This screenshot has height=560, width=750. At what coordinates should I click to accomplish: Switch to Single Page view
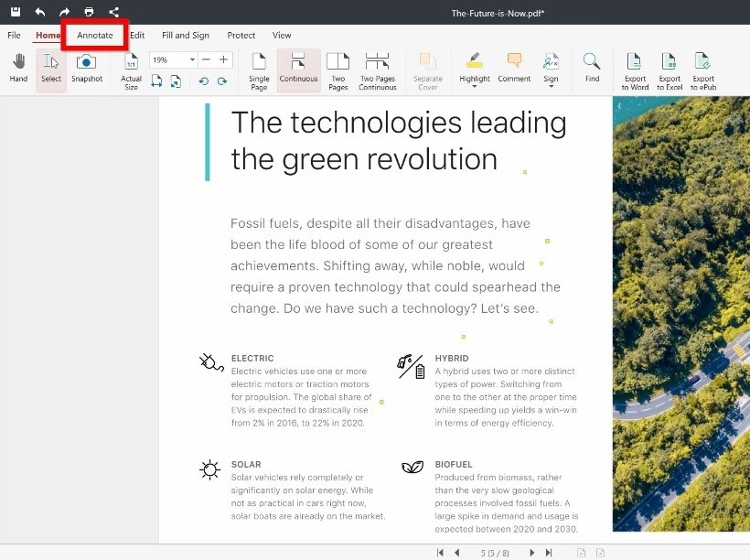259,71
